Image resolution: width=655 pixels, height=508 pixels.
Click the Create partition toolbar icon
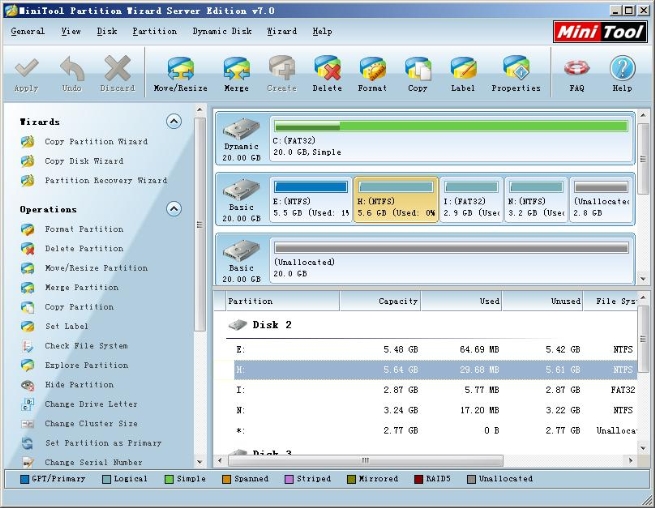point(282,69)
